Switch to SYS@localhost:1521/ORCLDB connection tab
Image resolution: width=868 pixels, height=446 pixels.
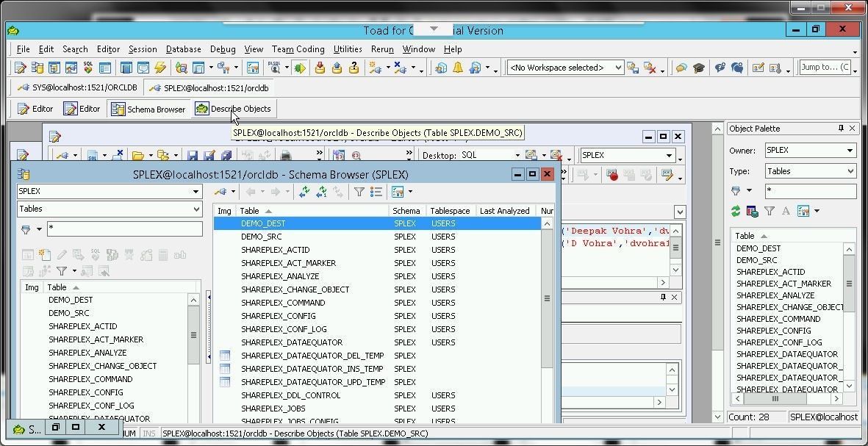(77, 88)
